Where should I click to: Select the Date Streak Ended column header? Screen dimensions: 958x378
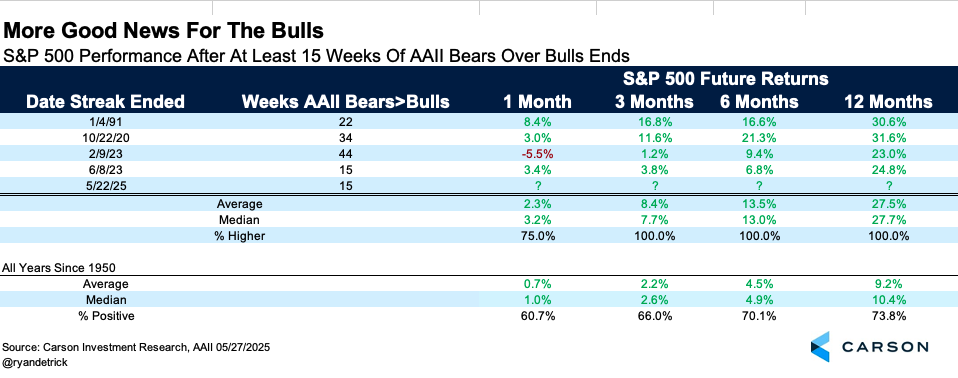coord(105,101)
